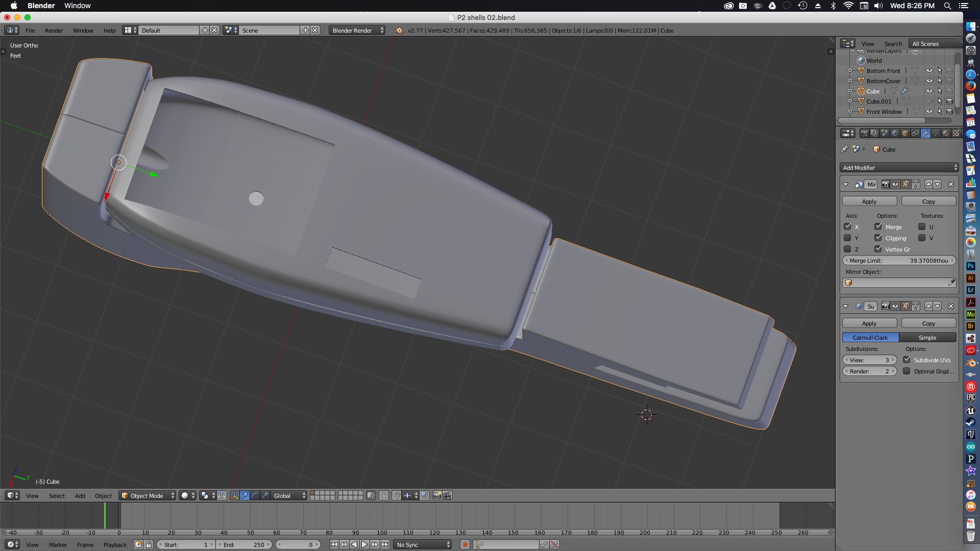
Task: Open the File menu
Action: pyautogui.click(x=30, y=30)
